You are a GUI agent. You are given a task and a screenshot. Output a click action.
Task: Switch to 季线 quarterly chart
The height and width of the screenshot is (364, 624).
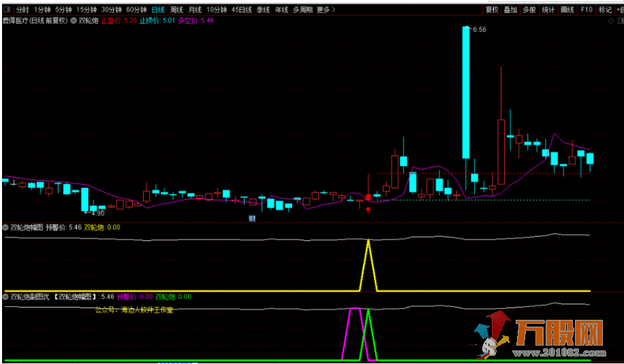coord(263,10)
